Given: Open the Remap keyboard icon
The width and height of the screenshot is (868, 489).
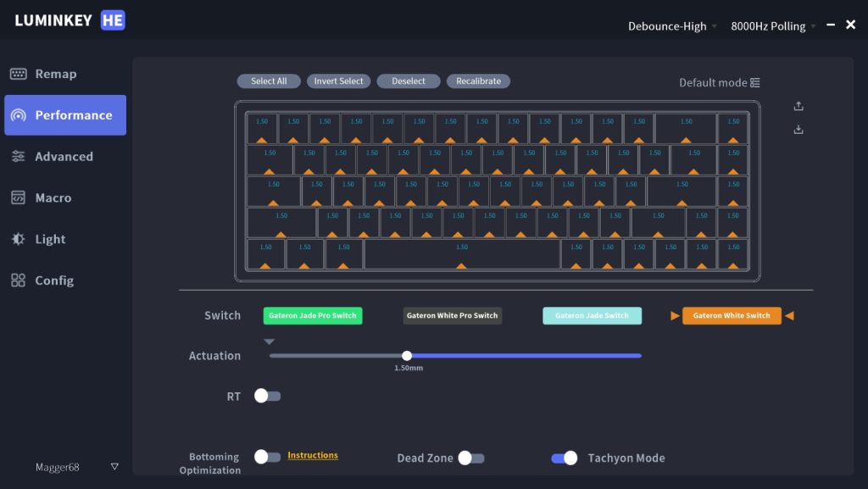Looking at the screenshot, I should [x=18, y=74].
